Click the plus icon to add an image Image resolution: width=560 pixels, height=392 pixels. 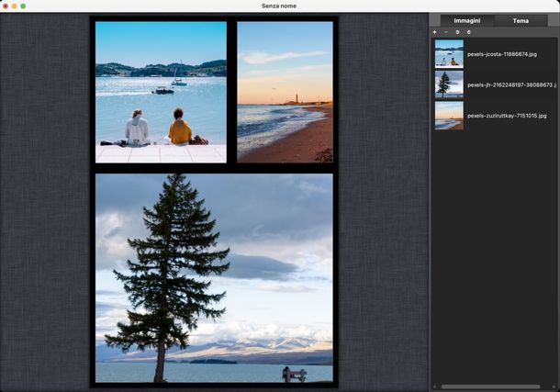[x=434, y=32]
